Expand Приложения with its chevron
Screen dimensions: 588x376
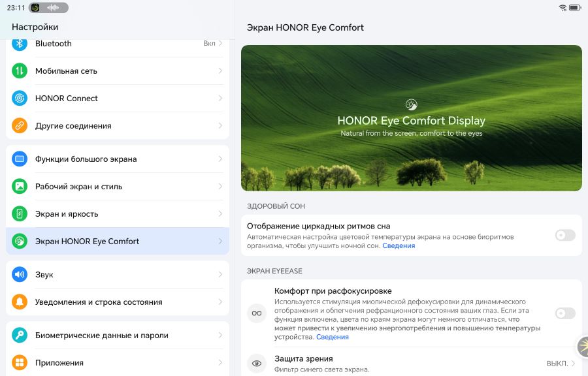tap(221, 362)
